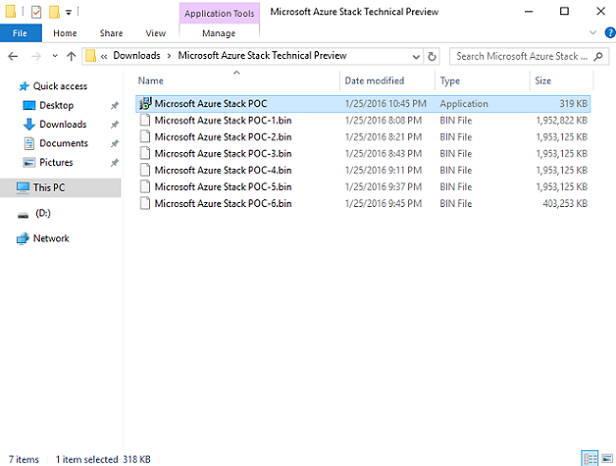Click the file icon of POC-6.bin
The height and width of the screenshot is (466, 616).
(145, 203)
